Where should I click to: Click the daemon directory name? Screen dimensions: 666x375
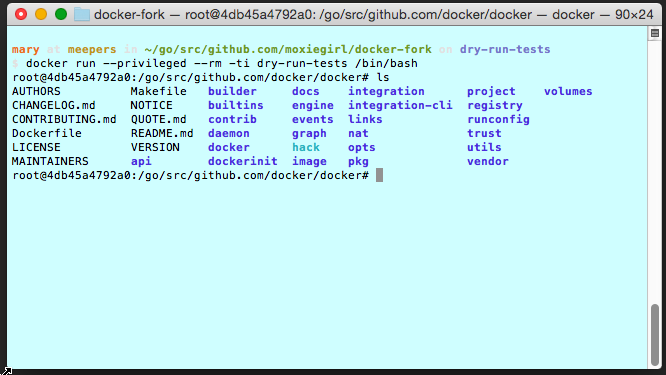click(229, 133)
